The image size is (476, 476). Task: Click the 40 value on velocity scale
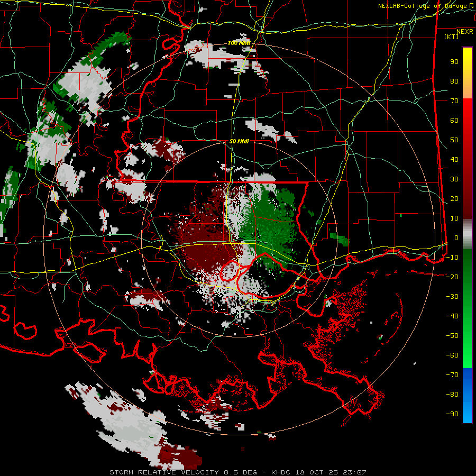(454, 160)
